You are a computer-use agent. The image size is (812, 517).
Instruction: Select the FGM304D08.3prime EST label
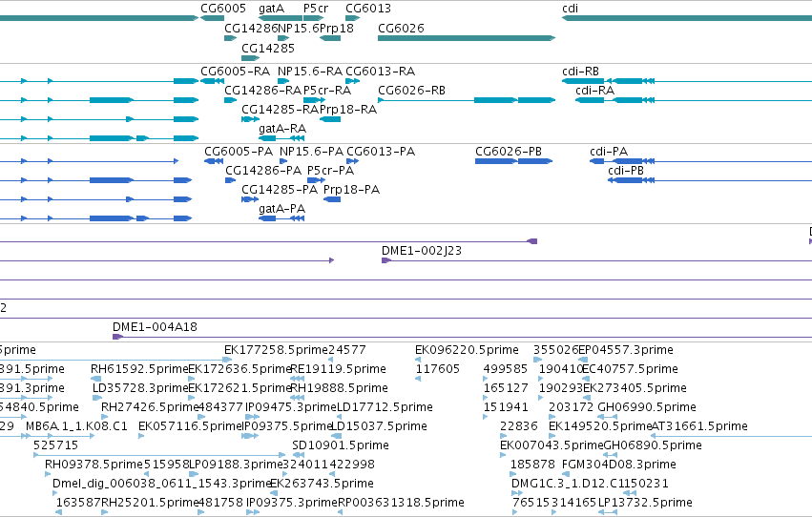tap(619, 465)
